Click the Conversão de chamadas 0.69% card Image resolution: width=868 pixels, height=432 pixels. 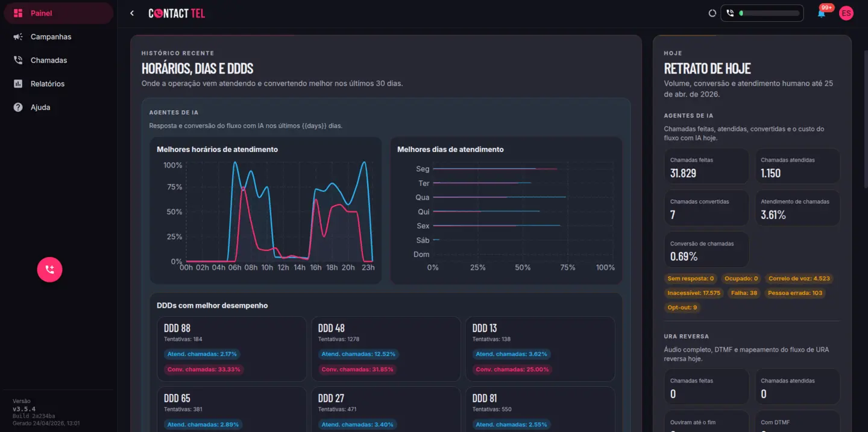(x=706, y=250)
